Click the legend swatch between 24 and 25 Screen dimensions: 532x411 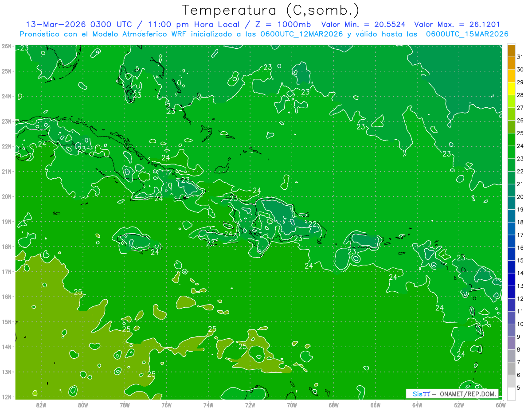coord(511,140)
